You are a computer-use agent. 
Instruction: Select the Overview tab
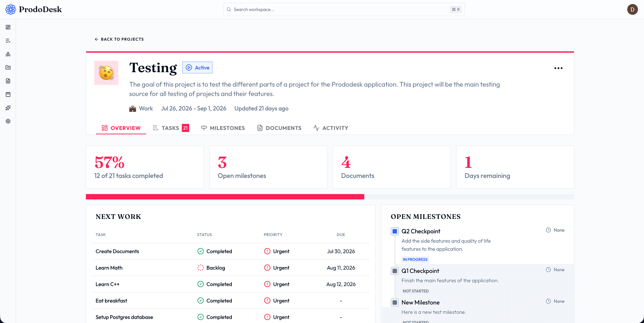point(121,128)
